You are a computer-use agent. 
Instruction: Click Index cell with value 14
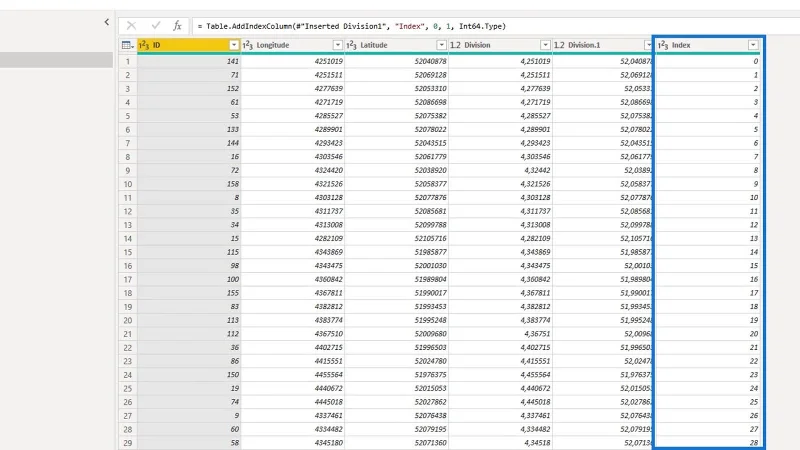(x=708, y=252)
